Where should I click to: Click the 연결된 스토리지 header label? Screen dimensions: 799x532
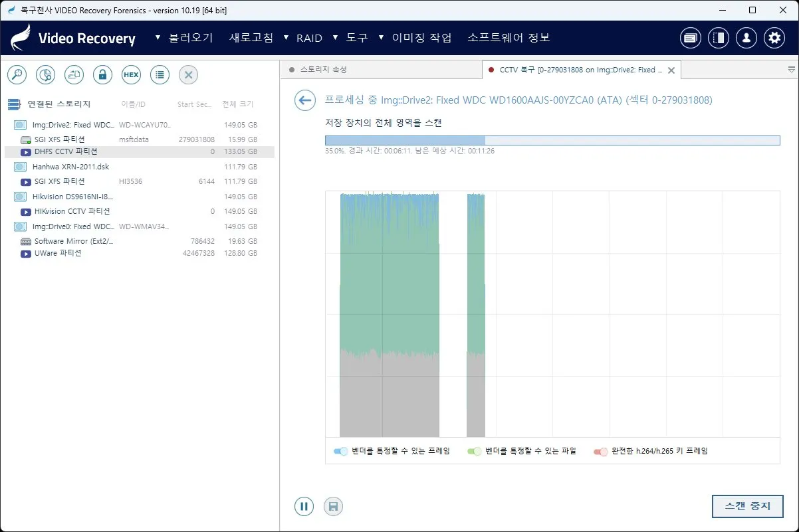58,104
